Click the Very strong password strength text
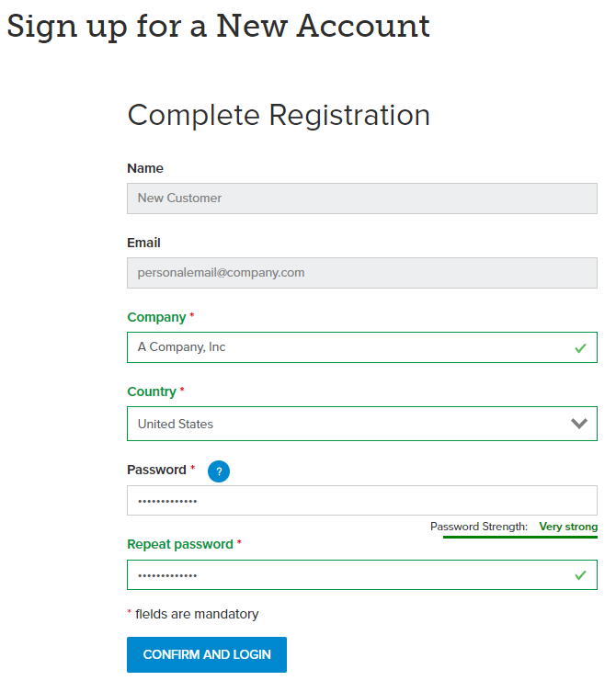616x692 pixels. click(568, 527)
